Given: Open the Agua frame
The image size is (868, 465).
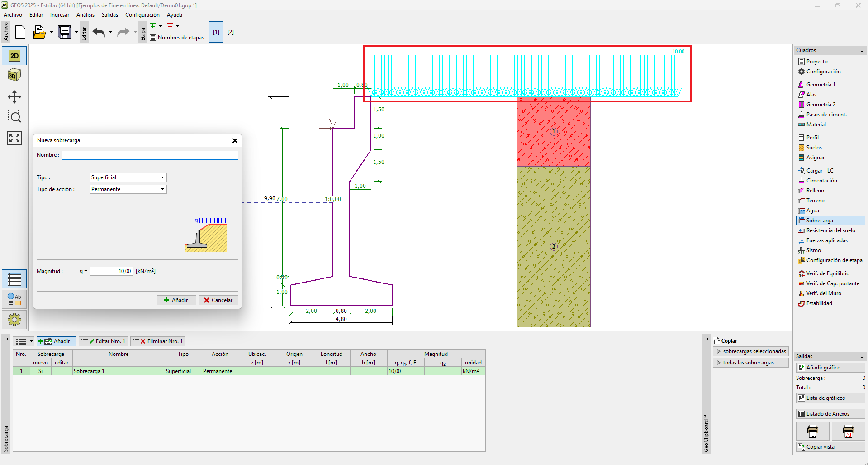Looking at the screenshot, I should pyautogui.click(x=830, y=211).
